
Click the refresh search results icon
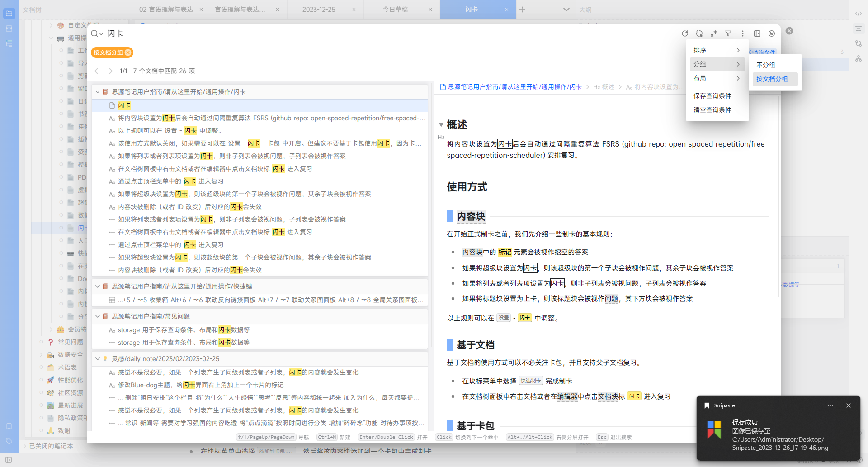pos(685,33)
